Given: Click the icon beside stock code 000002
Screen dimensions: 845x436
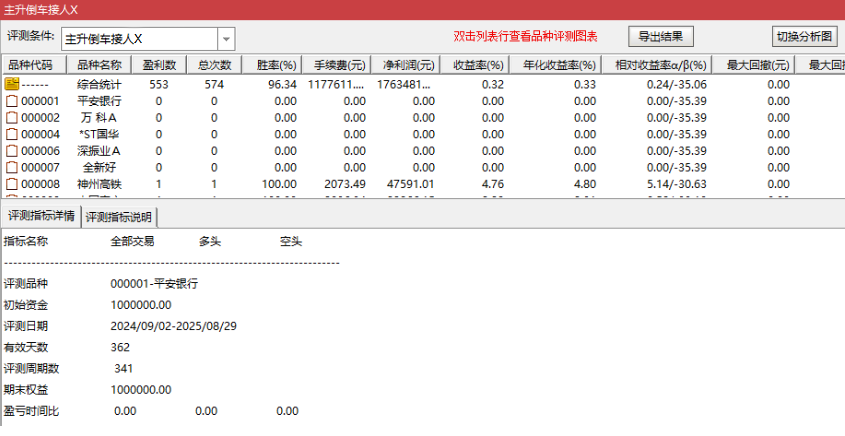Looking at the screenshot, I should tap(12, 118).
